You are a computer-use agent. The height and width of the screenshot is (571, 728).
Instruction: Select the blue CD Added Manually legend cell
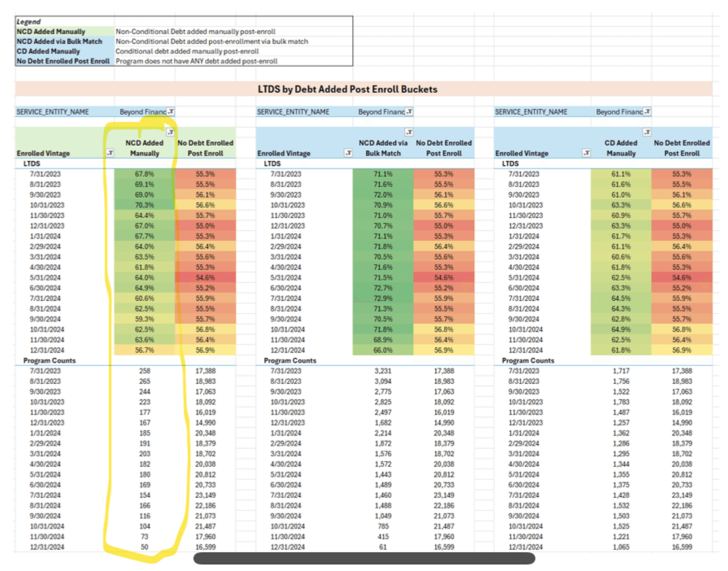pyautogui.click(x=48, y=51)
